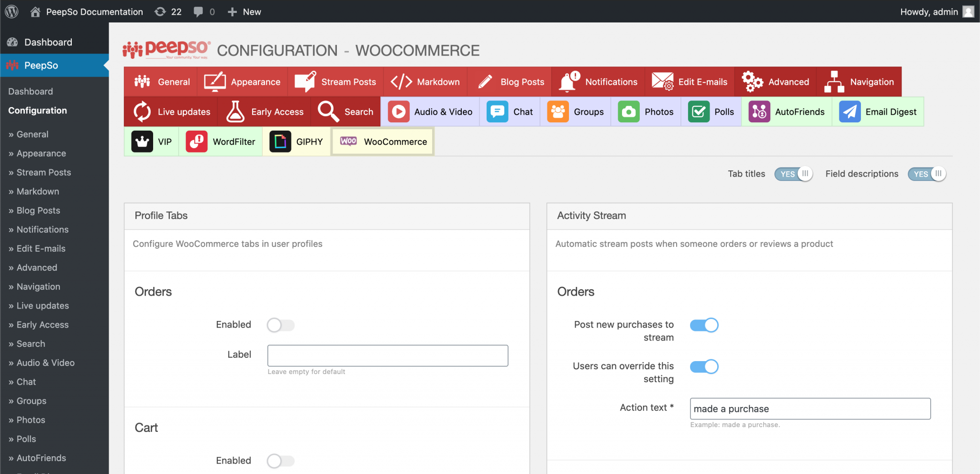
Task: Click New in the admin toolbar
Action: [244, 11]
